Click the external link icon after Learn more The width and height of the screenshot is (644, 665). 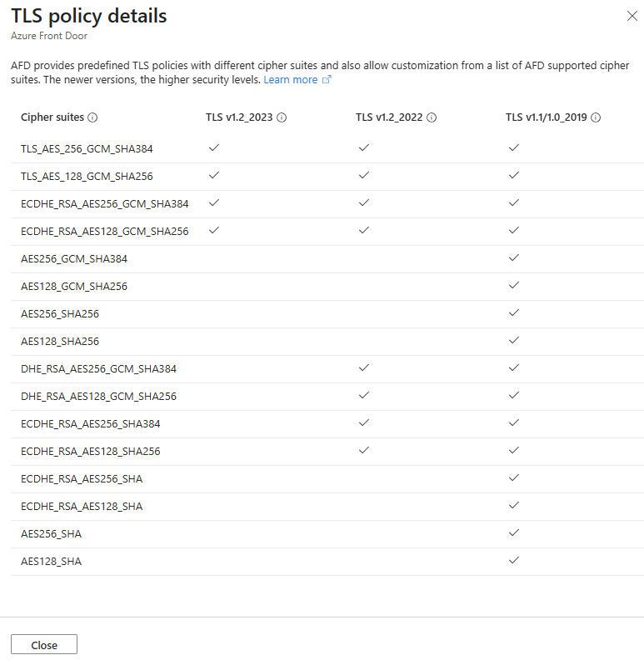coord(327,79)
